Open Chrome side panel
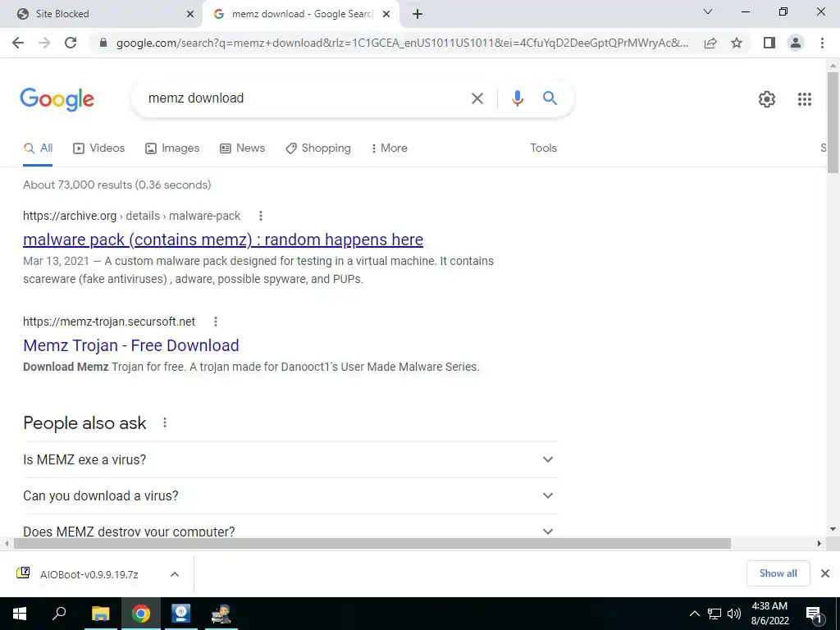Screen dimensions: 840x630 pyautogui.click(x=769, y=43)
